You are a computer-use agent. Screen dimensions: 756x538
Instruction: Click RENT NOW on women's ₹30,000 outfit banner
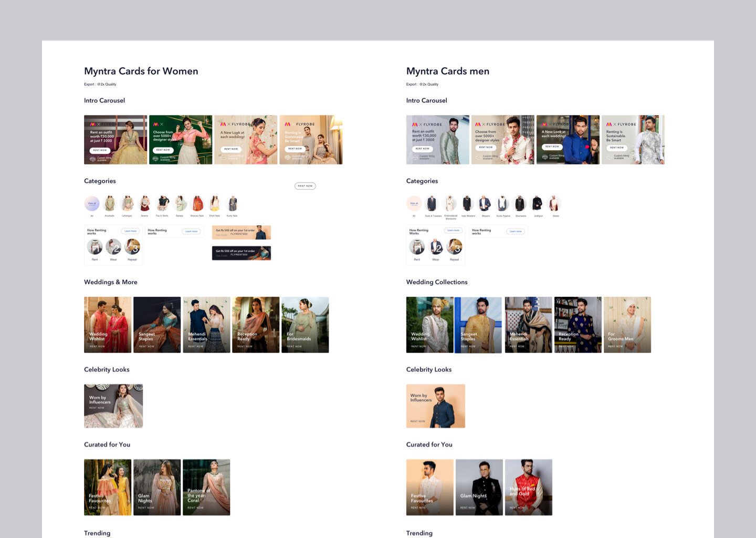click(100, 150)
